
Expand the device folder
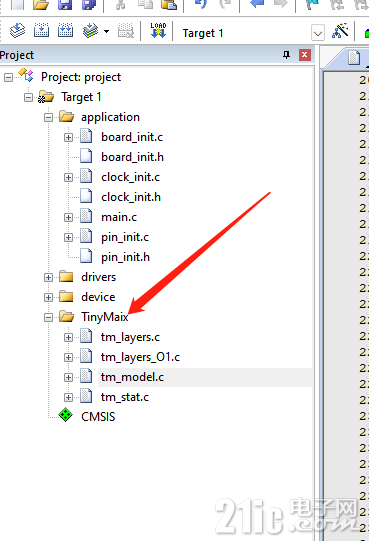pos(48,297)
